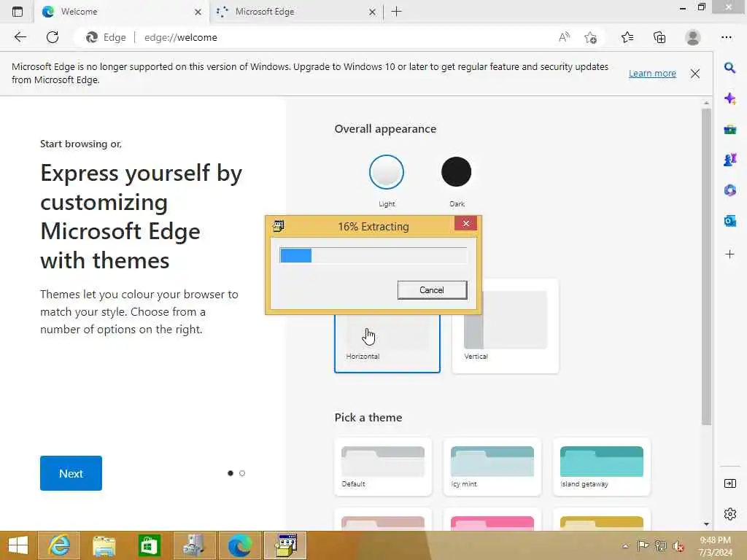Open the profile avatar menu
The width and height of the screenshot is (747, 560).
click(693, 37)
